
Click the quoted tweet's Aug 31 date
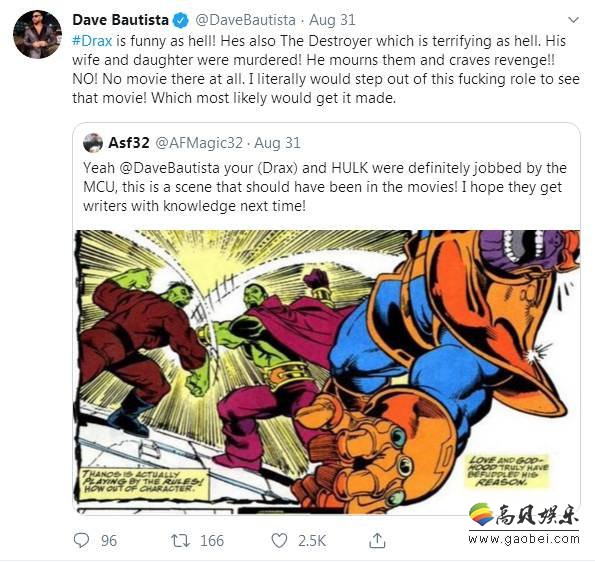(x=277, y=143)
